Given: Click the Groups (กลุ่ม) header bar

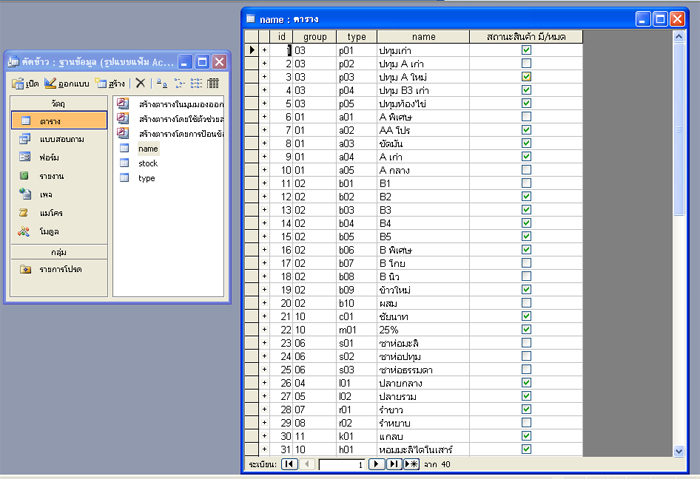Looking at the screenshot, I should (x=59, y=252).
